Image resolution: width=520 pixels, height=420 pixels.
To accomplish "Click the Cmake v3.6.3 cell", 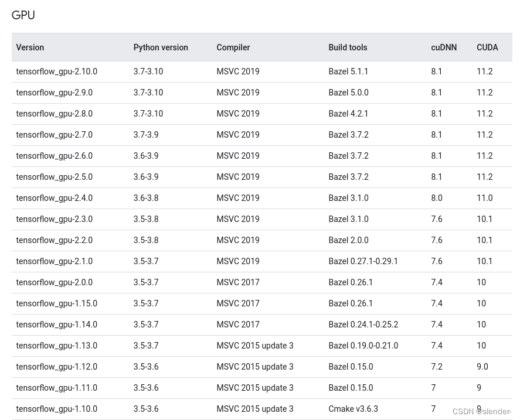I will (353, 409).
